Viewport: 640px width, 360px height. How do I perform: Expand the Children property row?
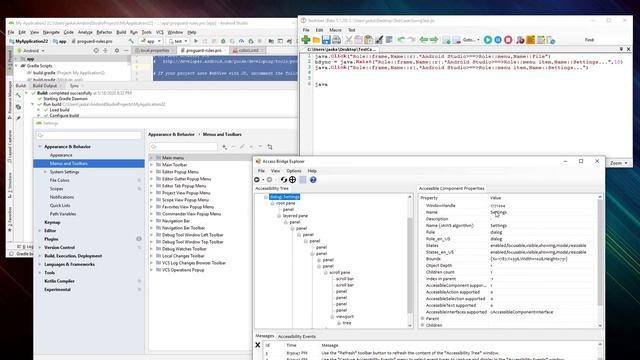coord(423,325)
